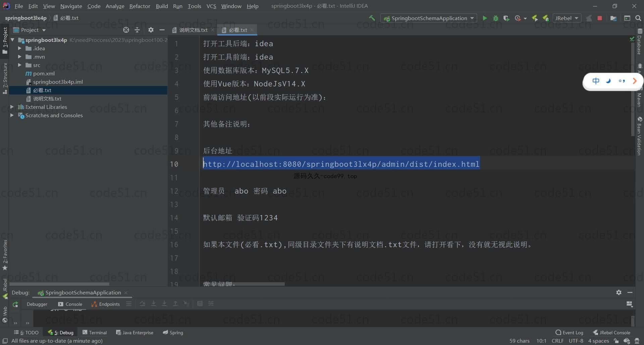Open the JRebel dropdown
Screen dimensions: 644x345
point(567,18)
